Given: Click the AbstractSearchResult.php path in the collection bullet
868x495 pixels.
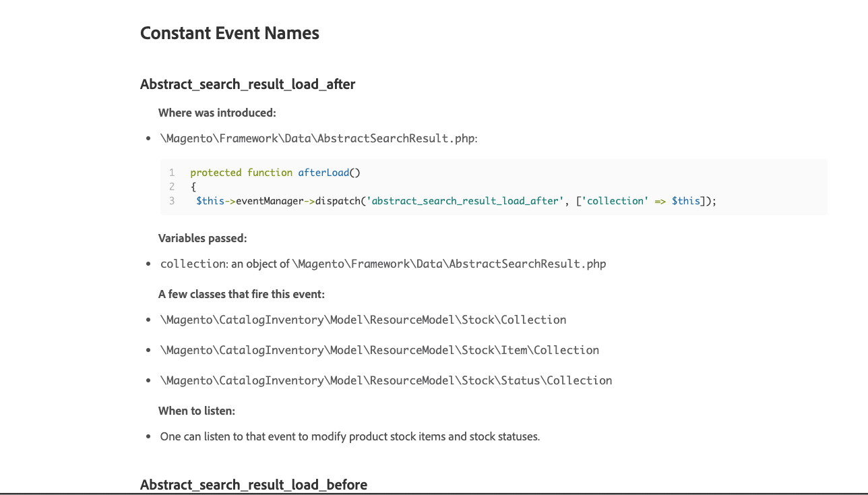Looking at the screenshot, I should 449,264.
